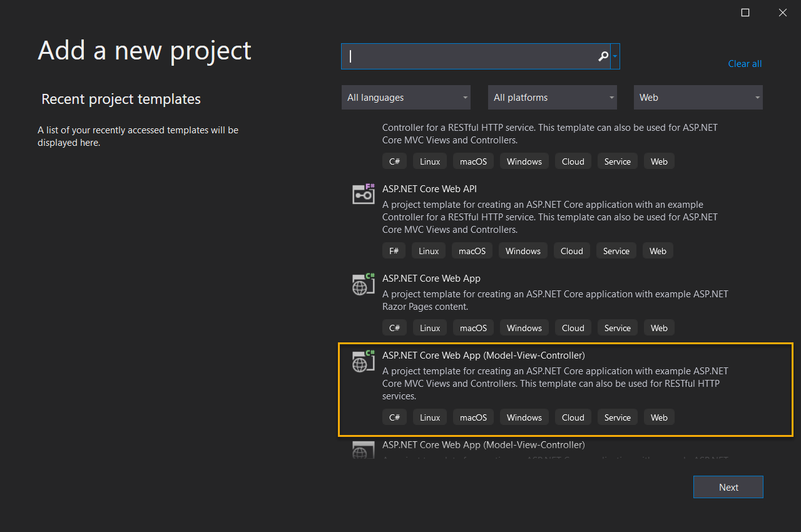The height and width of the screenshot is (532, 801).
Task: Click C# tag under the Razor Pages template
Action: [x=394, y=328]
